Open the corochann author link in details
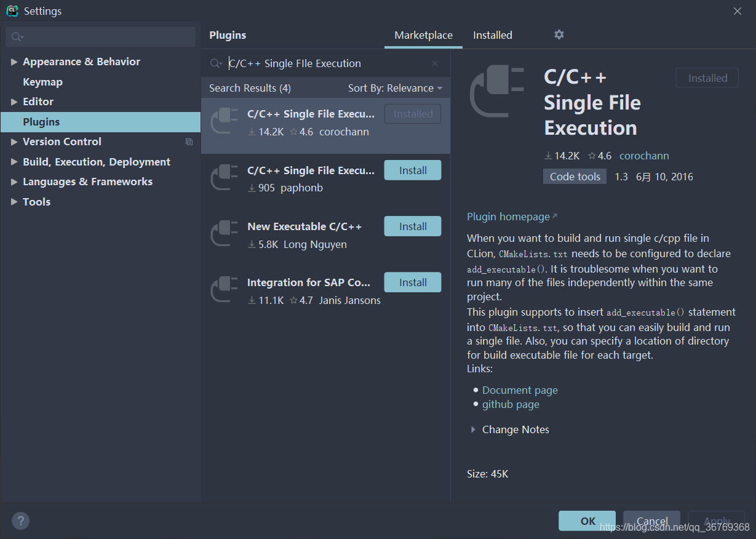 click(644, 156)
